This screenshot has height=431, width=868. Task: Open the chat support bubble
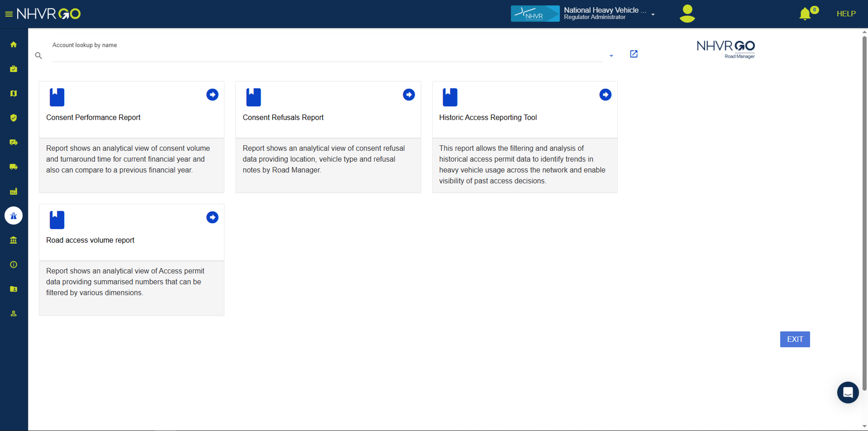point(848,392)
